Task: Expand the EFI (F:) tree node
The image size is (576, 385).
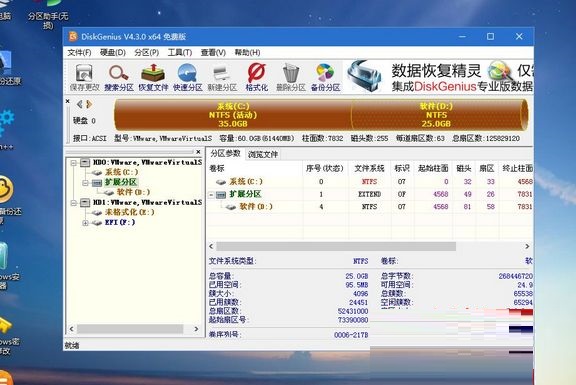Action: click(85, 223)
